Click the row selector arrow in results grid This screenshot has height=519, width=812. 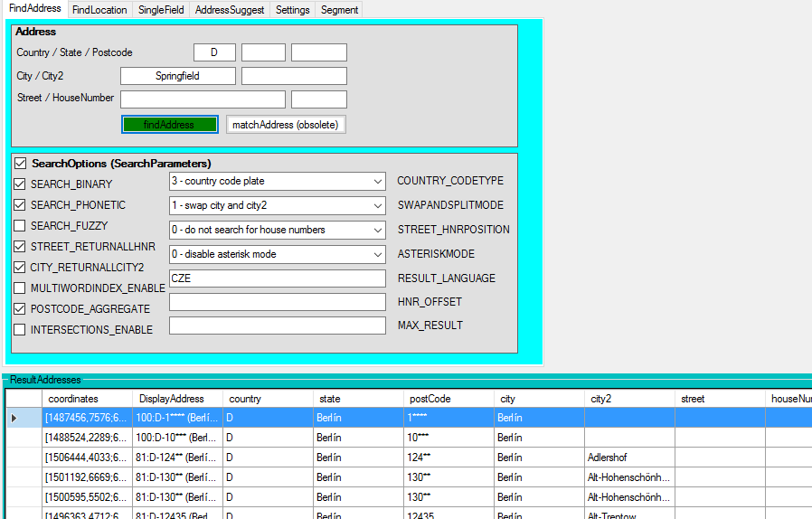(x=14, y=418)
